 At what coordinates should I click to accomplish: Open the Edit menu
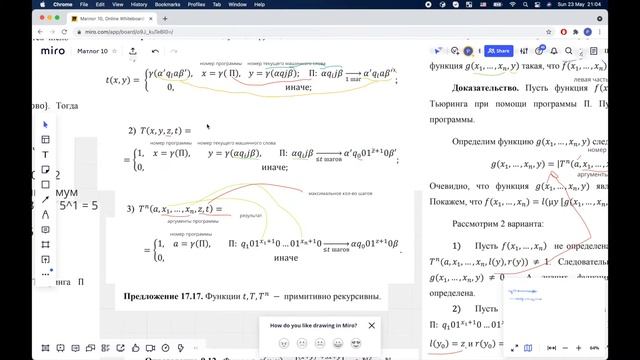pyautogui.click(x=100, y=4)
